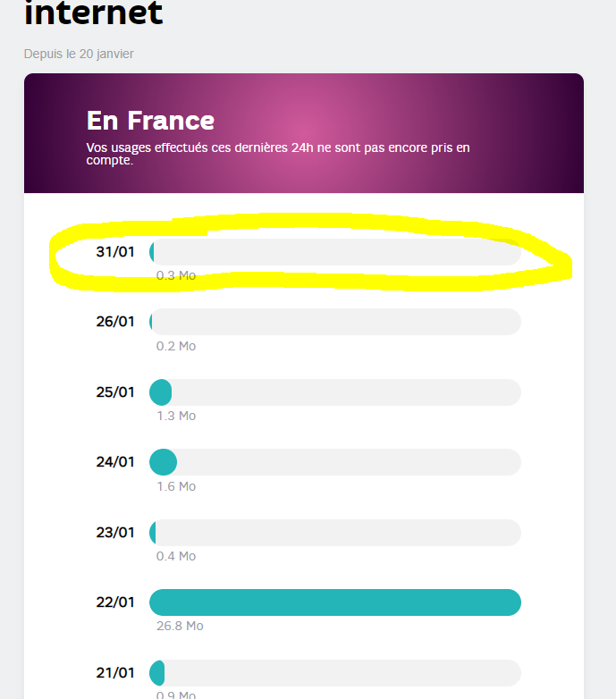The image size is (616, 699).
Task: Select the 31/01 date label
Action: coord(115,252)
